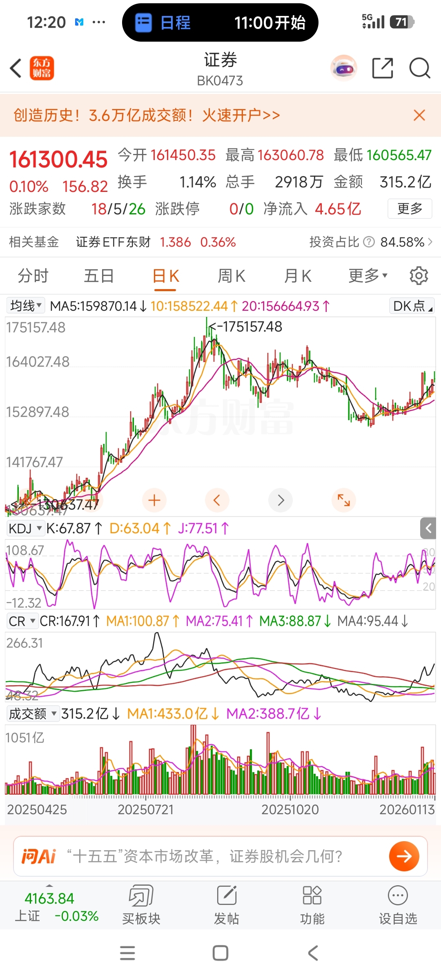441x980 pixels.
Task: Tap the 证券 BK0473 title
Action: click(x=220, y=69)
